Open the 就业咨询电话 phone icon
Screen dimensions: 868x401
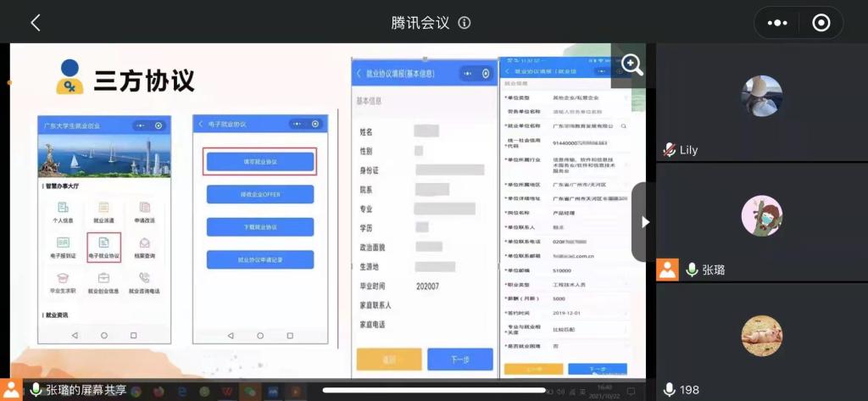tap(144, 281)
